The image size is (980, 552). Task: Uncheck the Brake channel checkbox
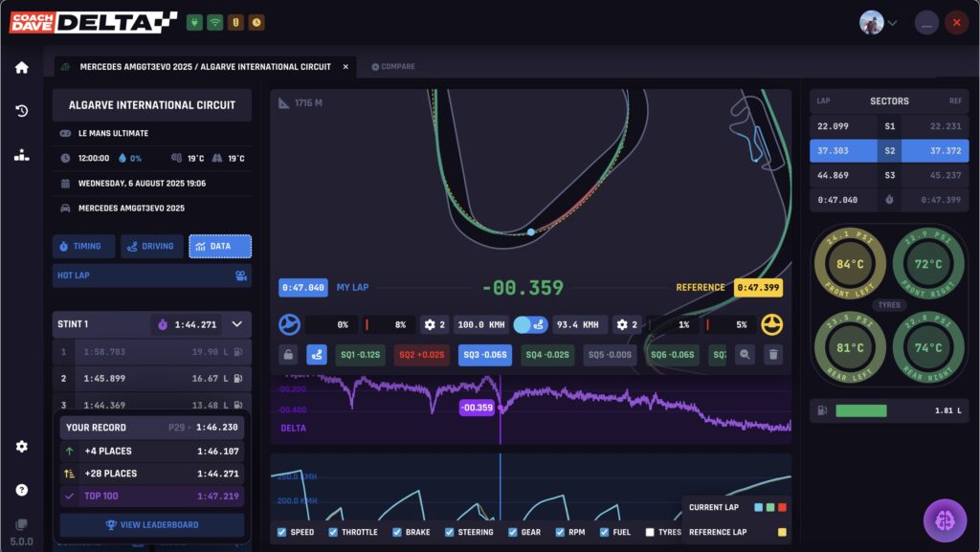[x=400, y=532]
